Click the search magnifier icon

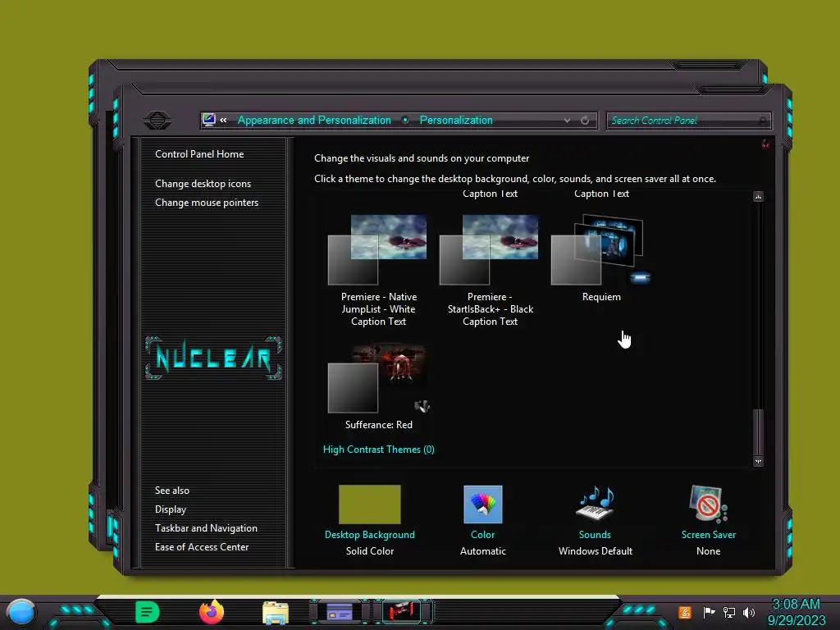pos(762,121)
